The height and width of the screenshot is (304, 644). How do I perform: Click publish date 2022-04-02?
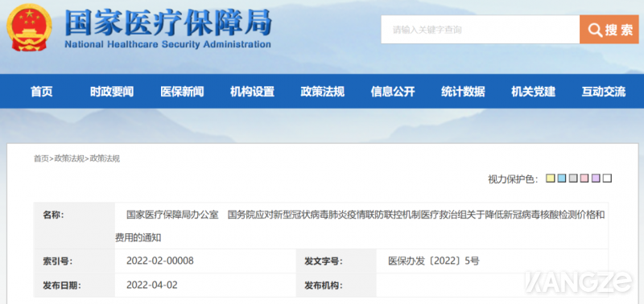[152, 285]
